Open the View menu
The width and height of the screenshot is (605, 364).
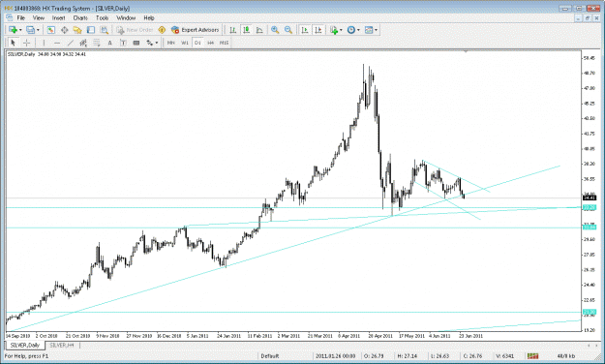pos(38,17)
